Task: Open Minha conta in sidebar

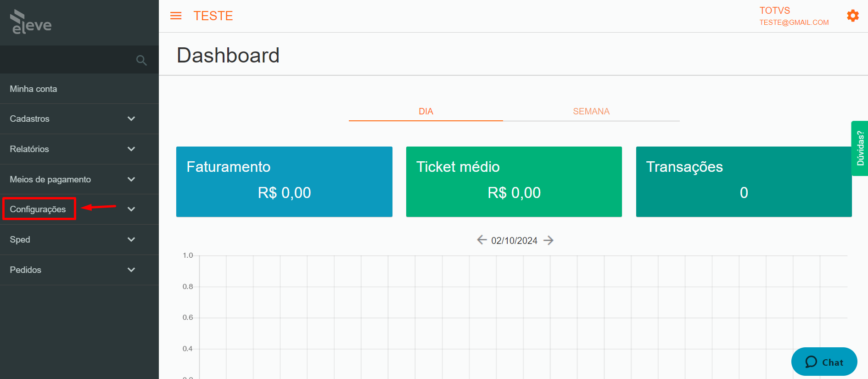Action: (x=79, y=89)
